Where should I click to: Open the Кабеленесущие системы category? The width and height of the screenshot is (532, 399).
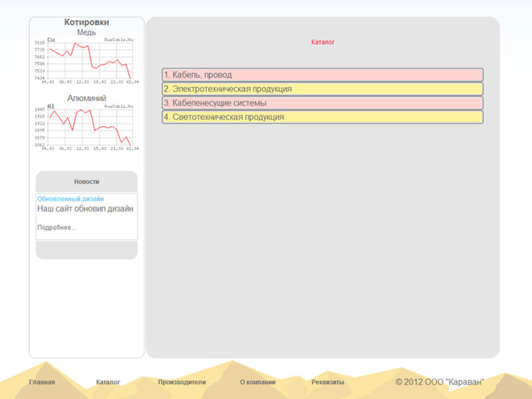323,103
